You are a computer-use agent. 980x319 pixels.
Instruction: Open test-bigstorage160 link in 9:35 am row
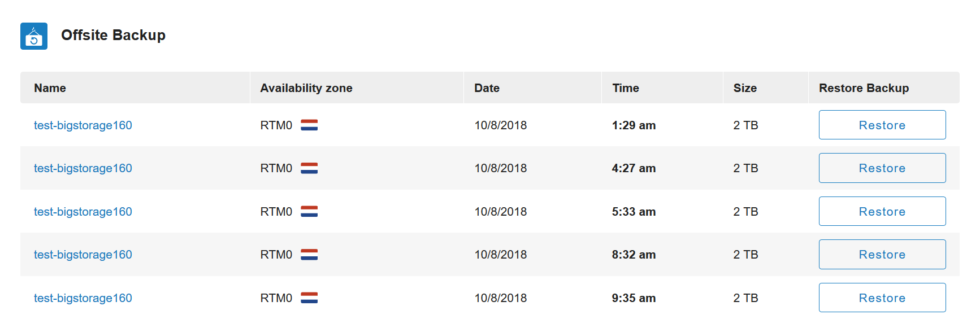point(83,298)
